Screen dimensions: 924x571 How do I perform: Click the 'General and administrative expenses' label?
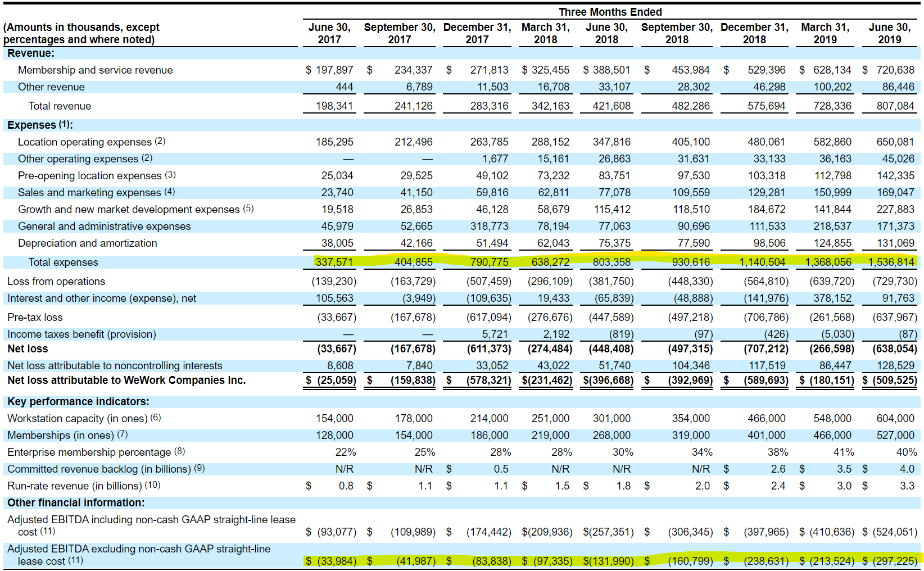click(x=105, y=226)
